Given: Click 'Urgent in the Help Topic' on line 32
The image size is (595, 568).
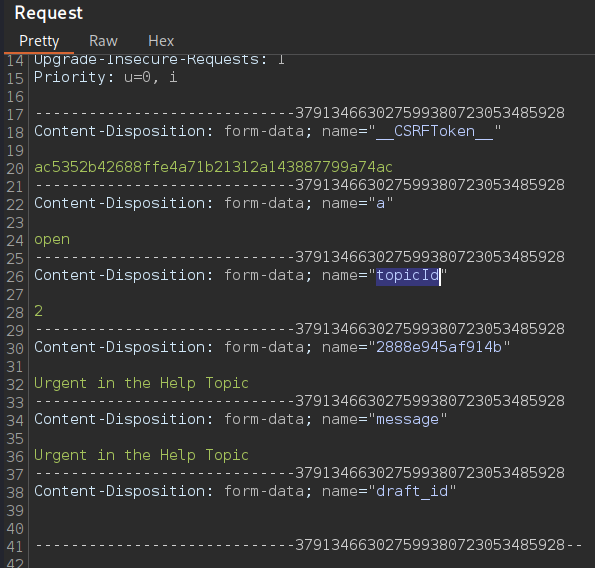Looking at the screenshot, I should point(141,383).
